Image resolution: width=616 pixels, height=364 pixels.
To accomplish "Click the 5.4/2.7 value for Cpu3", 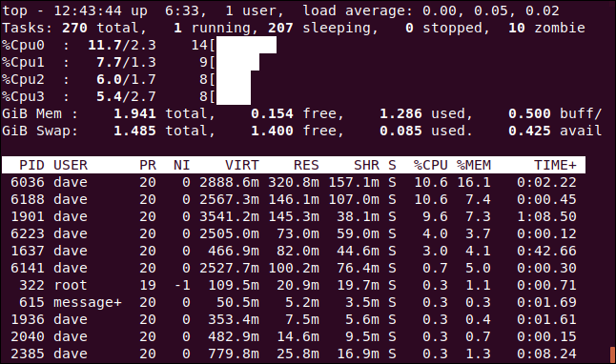I will pyautogui.click(x=126, y=96).
